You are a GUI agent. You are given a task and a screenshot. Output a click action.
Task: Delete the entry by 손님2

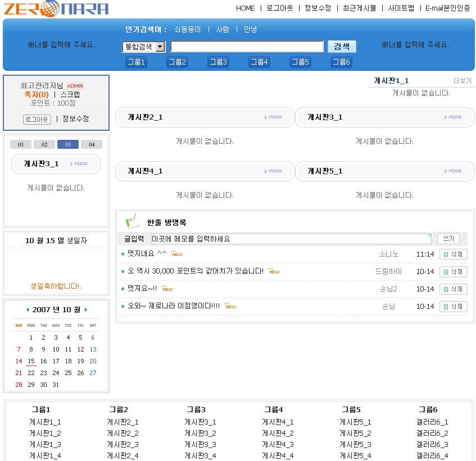453,289
